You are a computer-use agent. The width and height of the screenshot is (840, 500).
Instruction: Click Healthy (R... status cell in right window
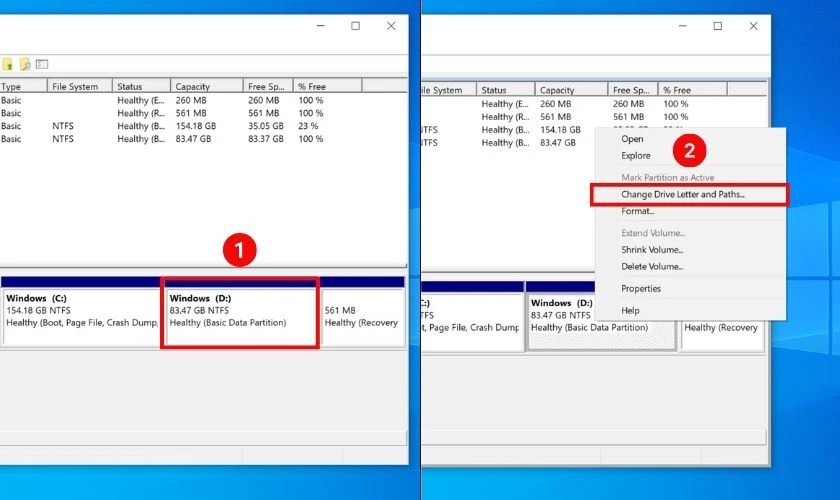point(505,117)
